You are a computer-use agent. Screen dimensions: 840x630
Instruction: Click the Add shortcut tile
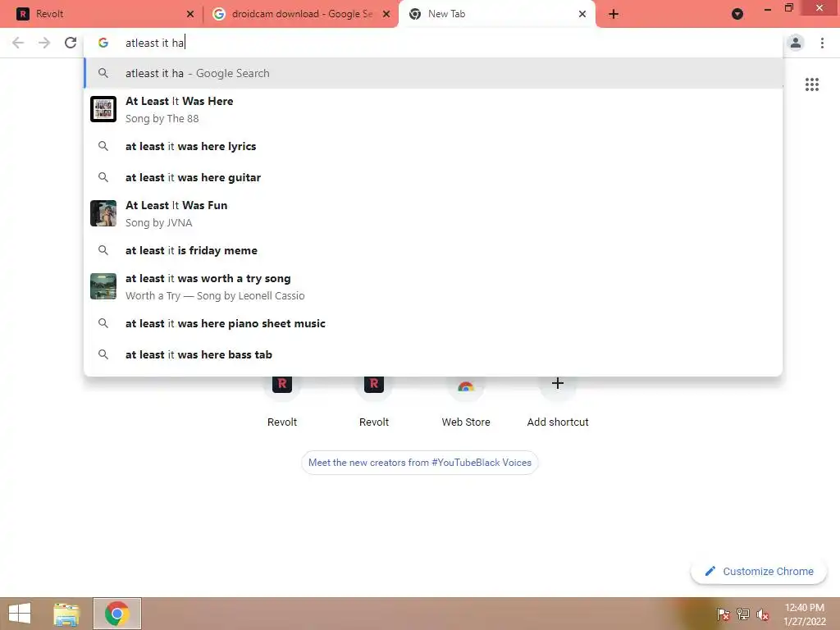(x=558, y=400)
